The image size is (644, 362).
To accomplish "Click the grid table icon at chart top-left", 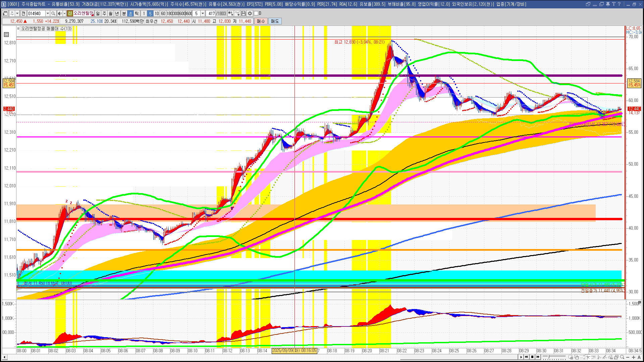I will pos(6,35).
